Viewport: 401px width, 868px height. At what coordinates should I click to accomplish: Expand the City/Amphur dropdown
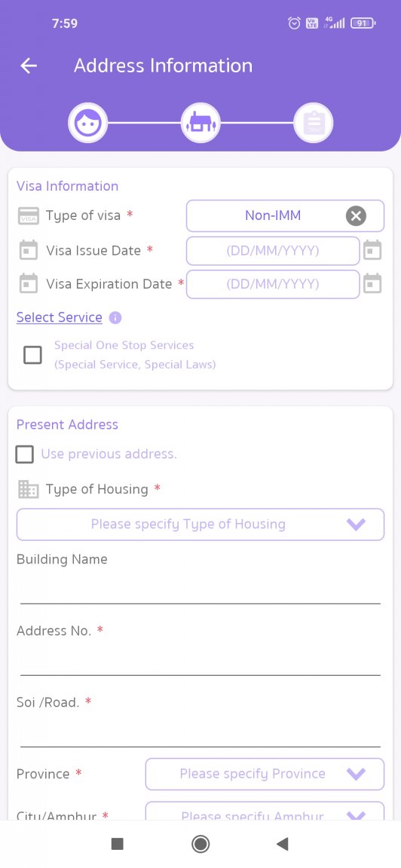tap(265, 811)
